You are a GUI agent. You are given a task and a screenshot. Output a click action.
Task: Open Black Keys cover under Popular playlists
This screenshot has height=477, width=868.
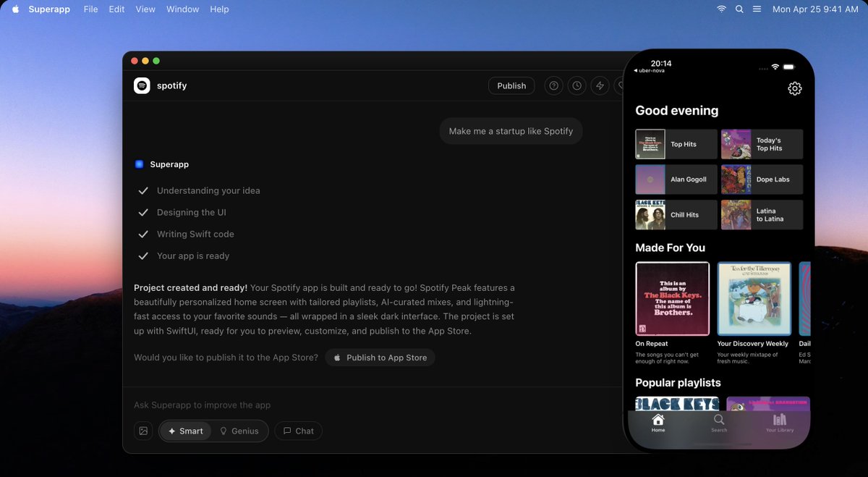coord(677,404)
